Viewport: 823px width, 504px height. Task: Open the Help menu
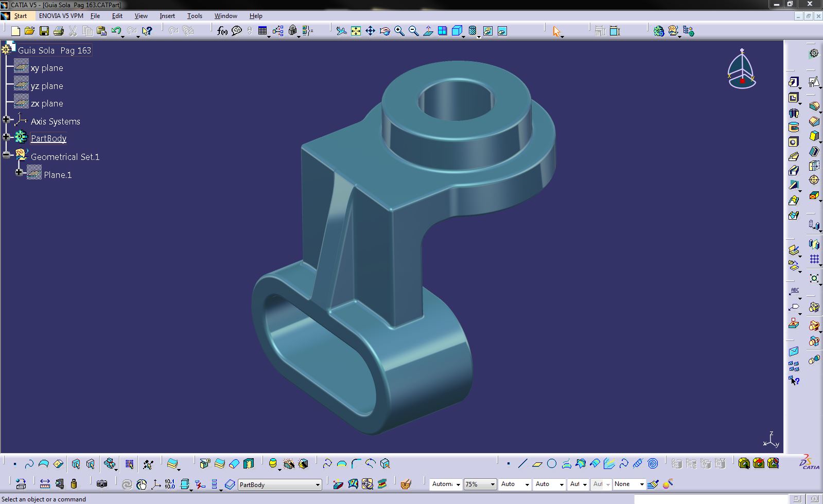point(256,16)
